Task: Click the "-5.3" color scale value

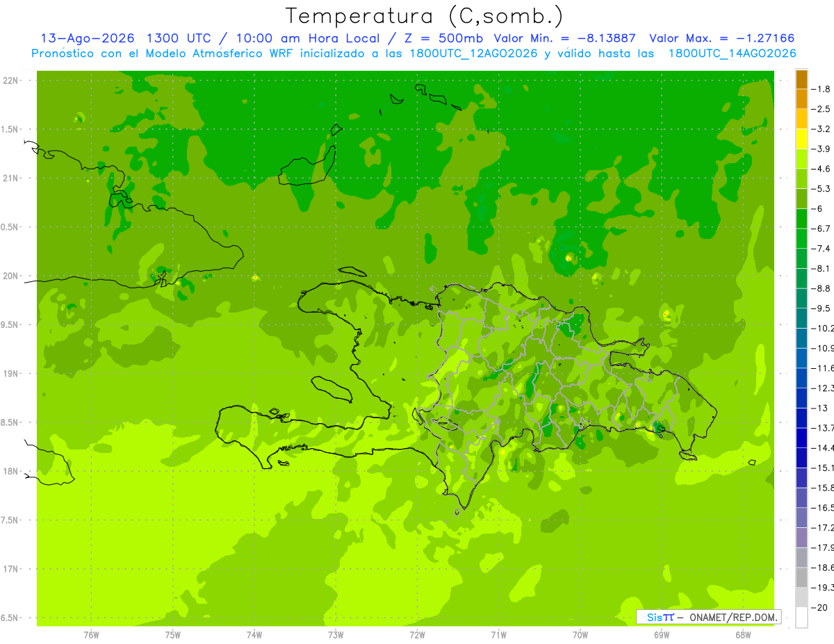Action: coord(821,189)
